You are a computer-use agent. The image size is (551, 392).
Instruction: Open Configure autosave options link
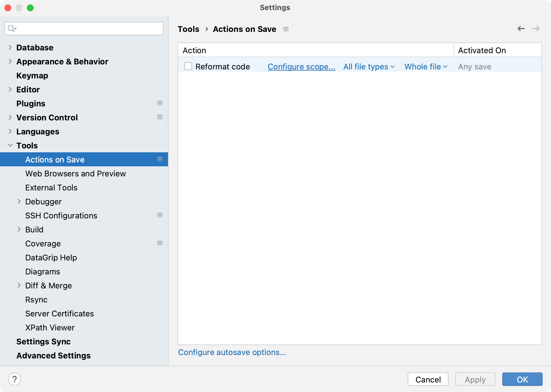232,352
